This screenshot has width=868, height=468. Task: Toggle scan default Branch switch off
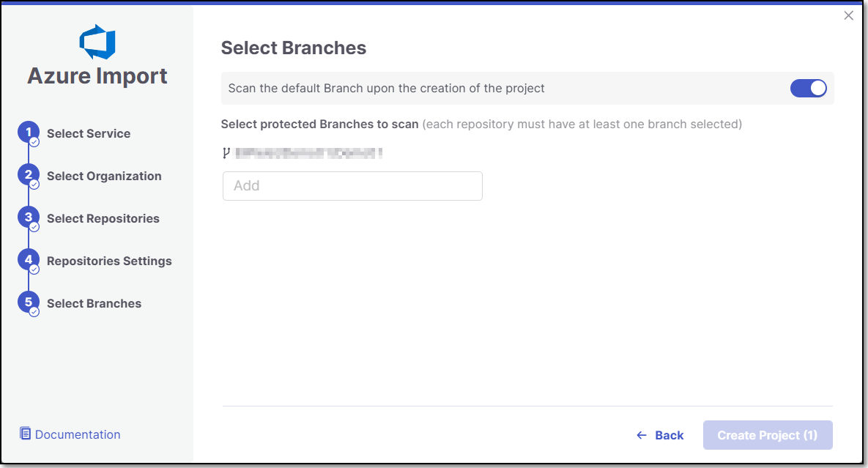pyautogui.click(x=808, y=88)
